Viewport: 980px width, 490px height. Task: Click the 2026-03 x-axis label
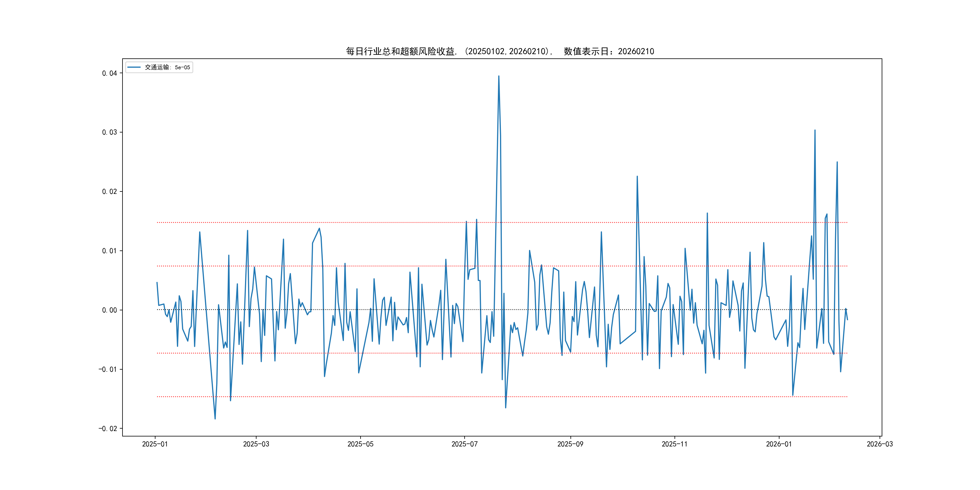pyautogui.click(x=880, y=444)
